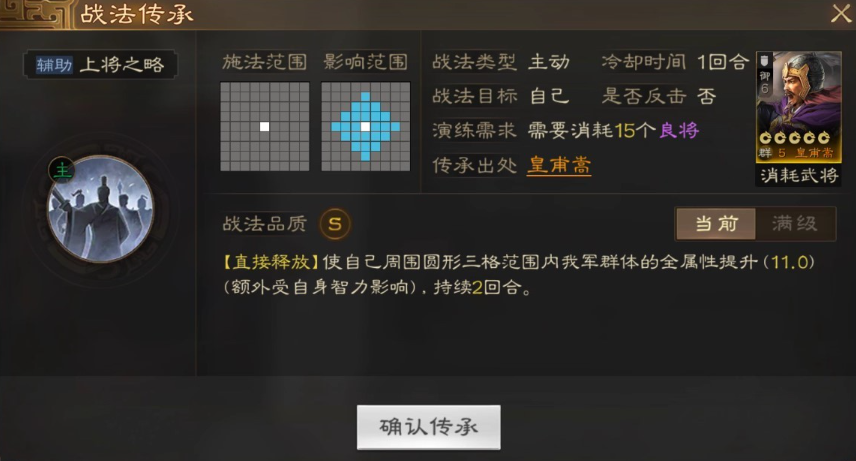Click the 冷却时间 1回合 field
This screenshot has height=461, width=856.
675,62
